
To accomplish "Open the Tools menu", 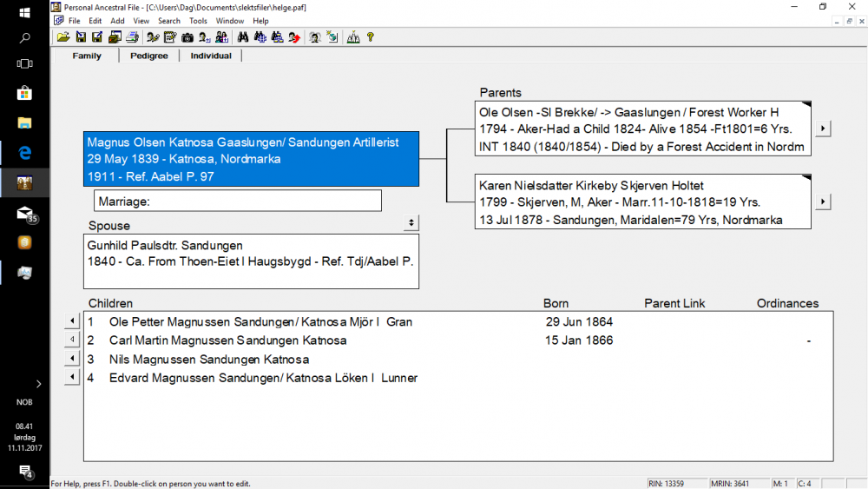I will 198,21.
